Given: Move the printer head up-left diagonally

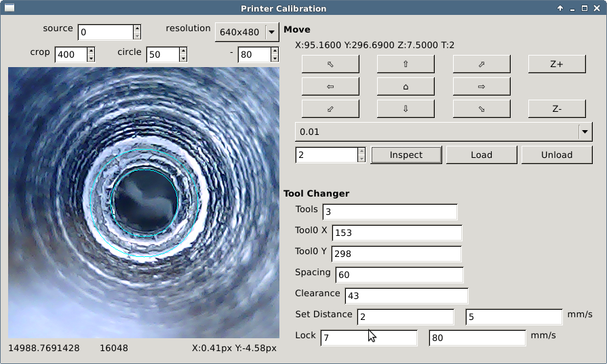Looking at the screenshot, I should tap(330, 64).
